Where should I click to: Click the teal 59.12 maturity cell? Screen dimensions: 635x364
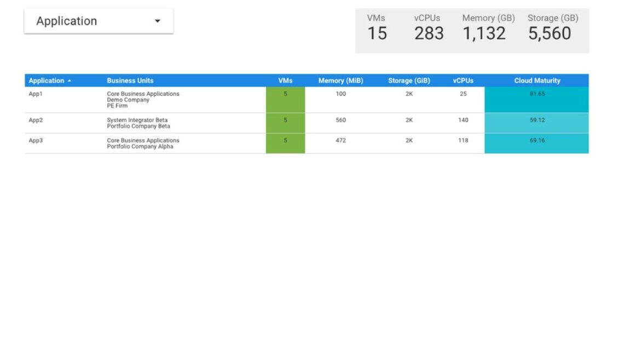pos(536,120)
